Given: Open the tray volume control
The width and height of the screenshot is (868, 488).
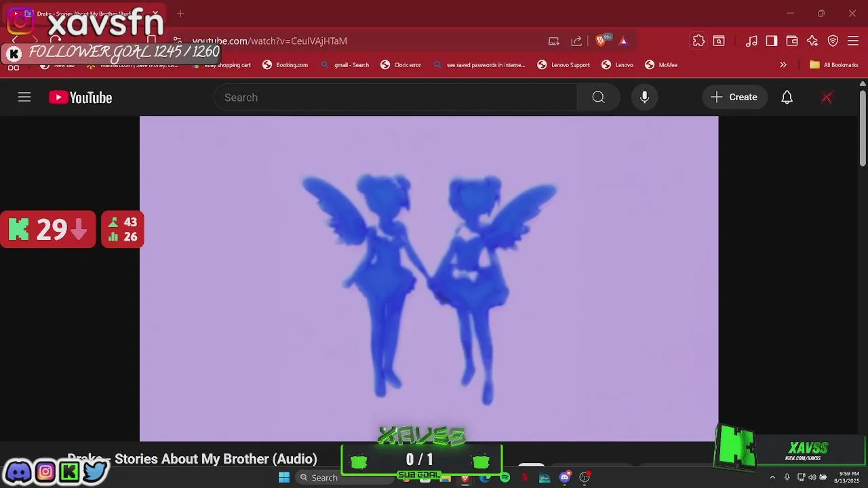Looking at the screenshot, I should click(812, 478).
